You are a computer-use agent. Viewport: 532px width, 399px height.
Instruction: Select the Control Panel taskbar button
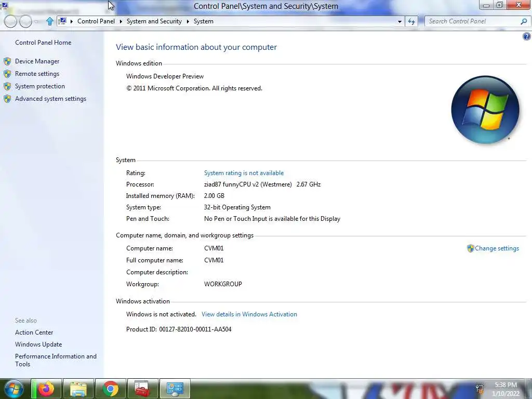175,389
